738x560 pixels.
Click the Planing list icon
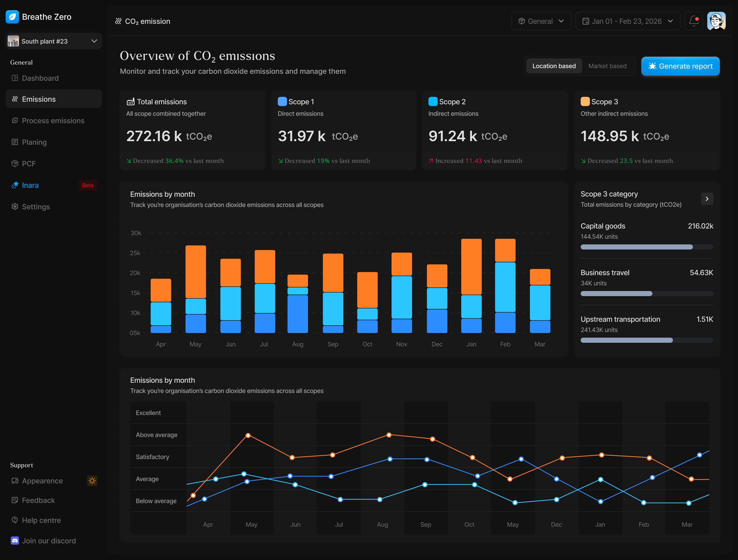click(x=15, y=142)
